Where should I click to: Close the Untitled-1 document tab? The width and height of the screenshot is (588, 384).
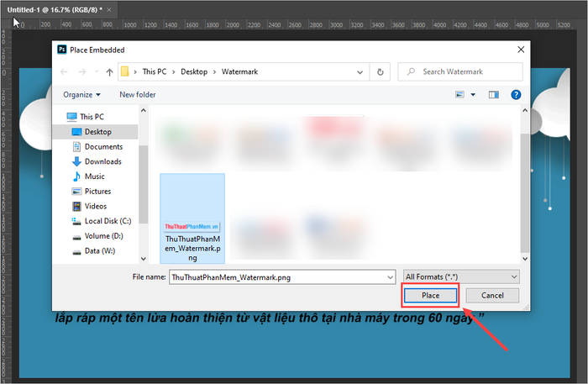pyautogui.click(x=109, y=10)
